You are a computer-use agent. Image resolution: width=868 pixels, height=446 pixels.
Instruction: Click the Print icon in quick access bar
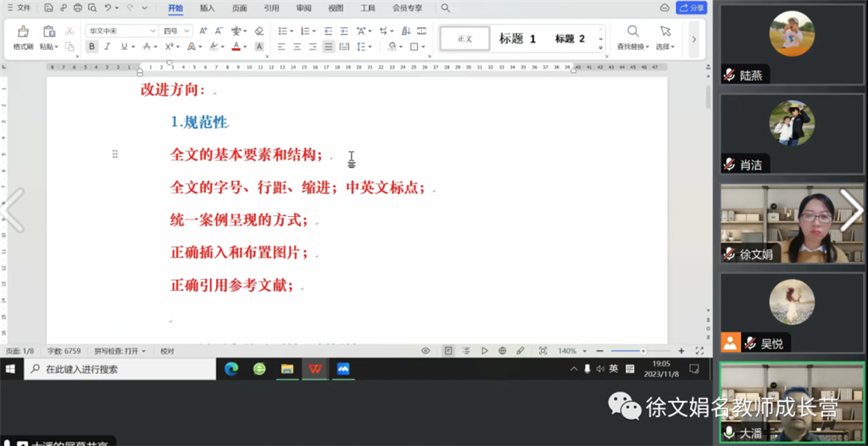(77, 8)
